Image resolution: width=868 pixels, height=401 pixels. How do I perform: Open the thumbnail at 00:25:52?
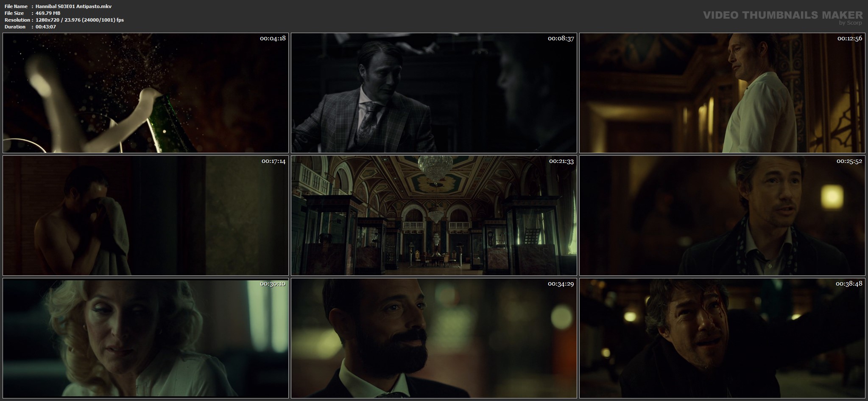pos(722,216)
